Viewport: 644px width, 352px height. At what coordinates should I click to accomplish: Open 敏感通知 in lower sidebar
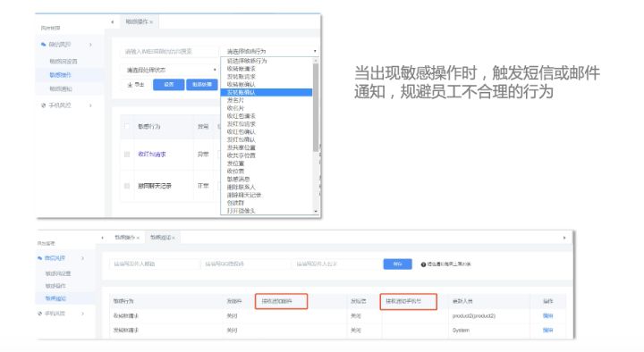[55, 298]
